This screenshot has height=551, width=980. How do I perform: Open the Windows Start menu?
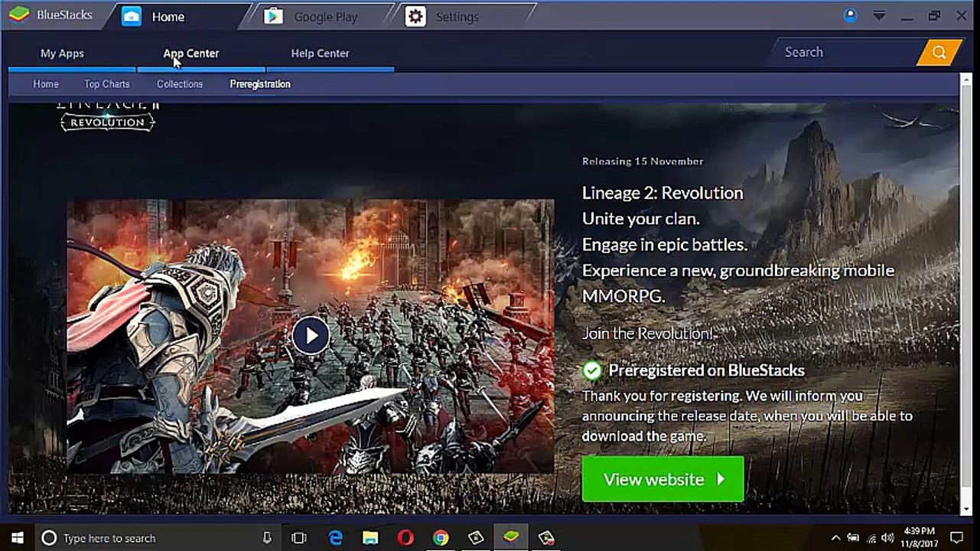click(x=17, y=538)
